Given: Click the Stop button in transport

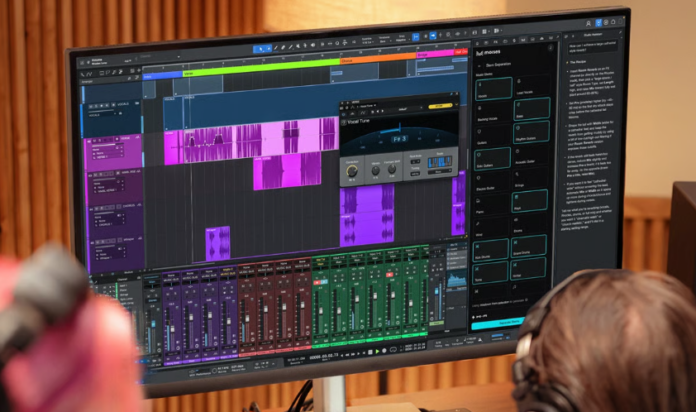Looking at the screenshot, I should click(x=370, y=352).
